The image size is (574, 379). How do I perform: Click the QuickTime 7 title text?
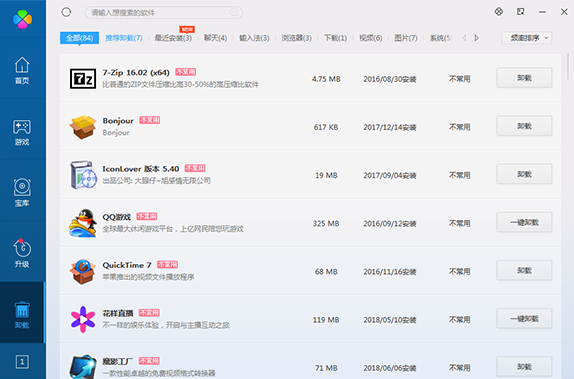pyautogui.click(x=127, y=265)
